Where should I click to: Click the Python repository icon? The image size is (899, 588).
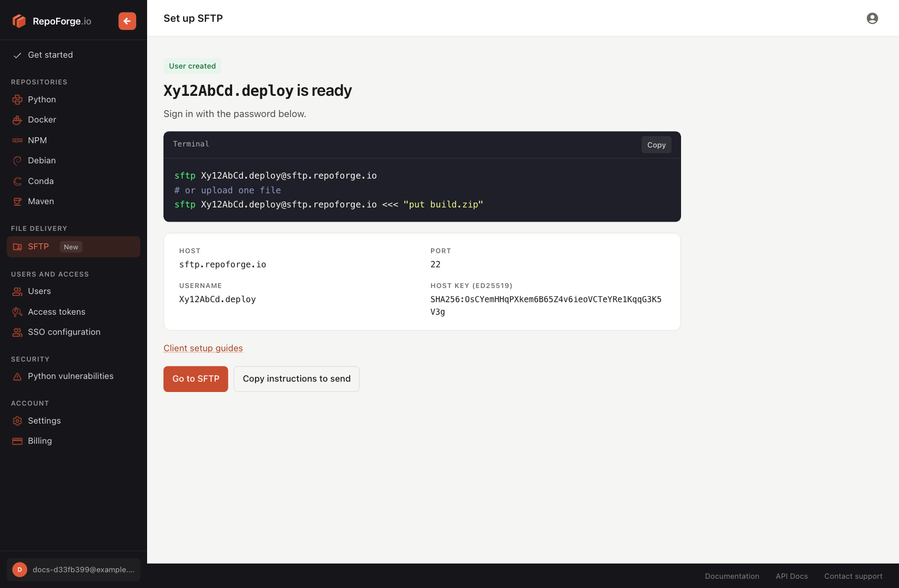[17, 100]
